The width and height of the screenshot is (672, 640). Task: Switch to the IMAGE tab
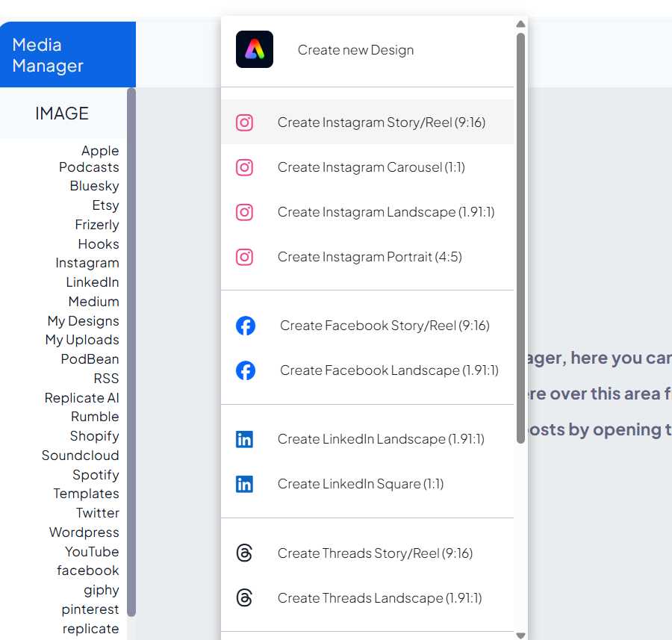coord(62,114)
